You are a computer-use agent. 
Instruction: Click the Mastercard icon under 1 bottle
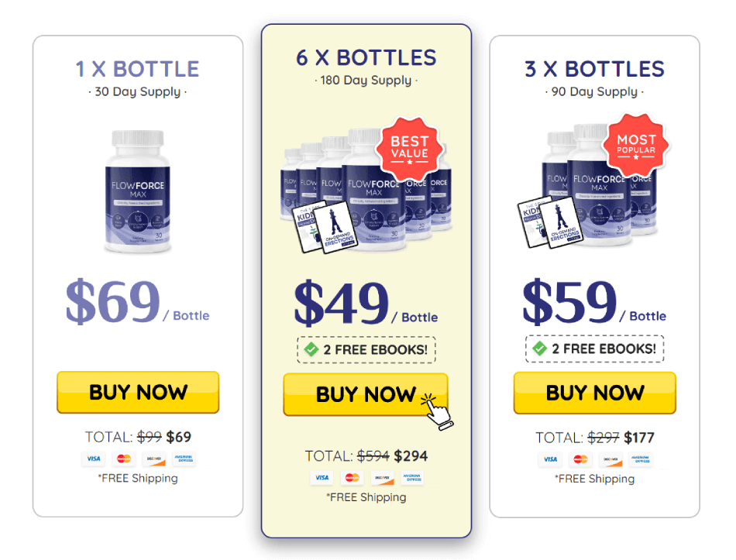click(123, 459)
